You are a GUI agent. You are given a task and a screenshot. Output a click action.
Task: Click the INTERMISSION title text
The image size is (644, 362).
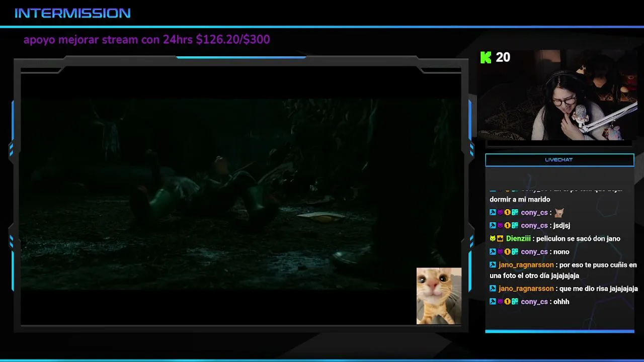click(72, 13)
